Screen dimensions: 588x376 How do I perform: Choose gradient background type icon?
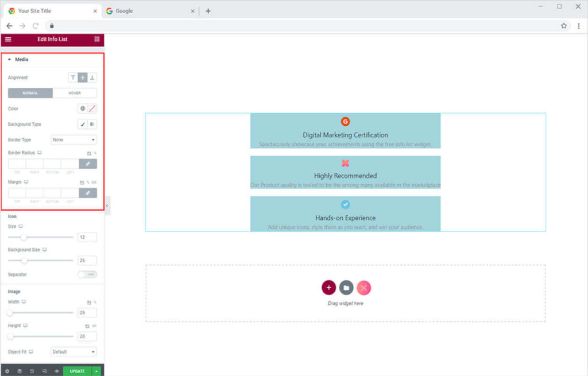(92, 124)
